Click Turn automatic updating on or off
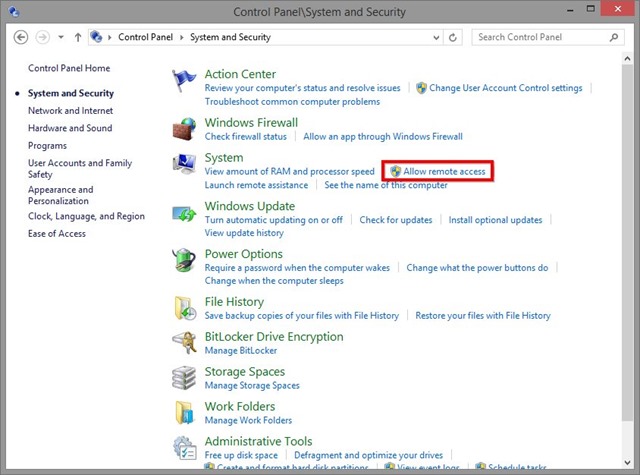This screenshot has height=475, width=640. (x=273, y=220)
